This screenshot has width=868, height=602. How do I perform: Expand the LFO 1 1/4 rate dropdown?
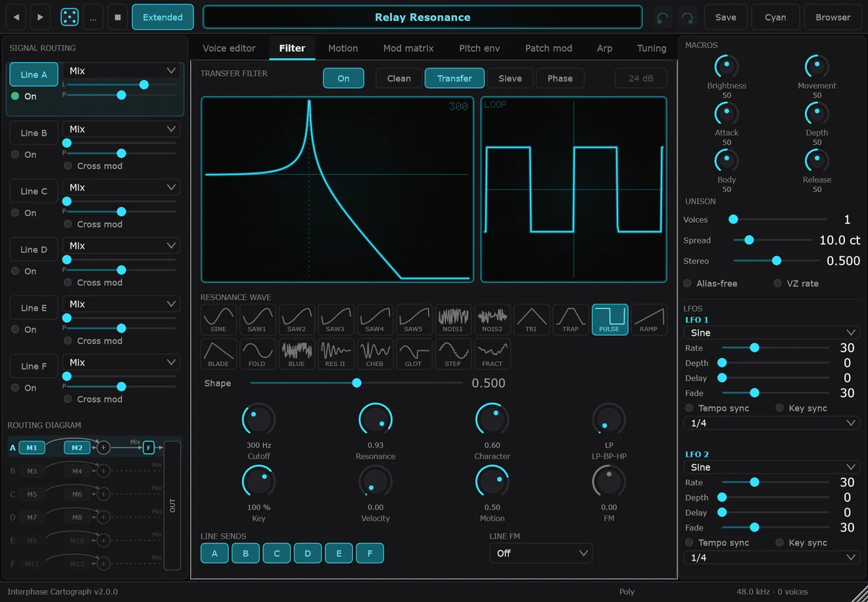click(x=773, y=423)
